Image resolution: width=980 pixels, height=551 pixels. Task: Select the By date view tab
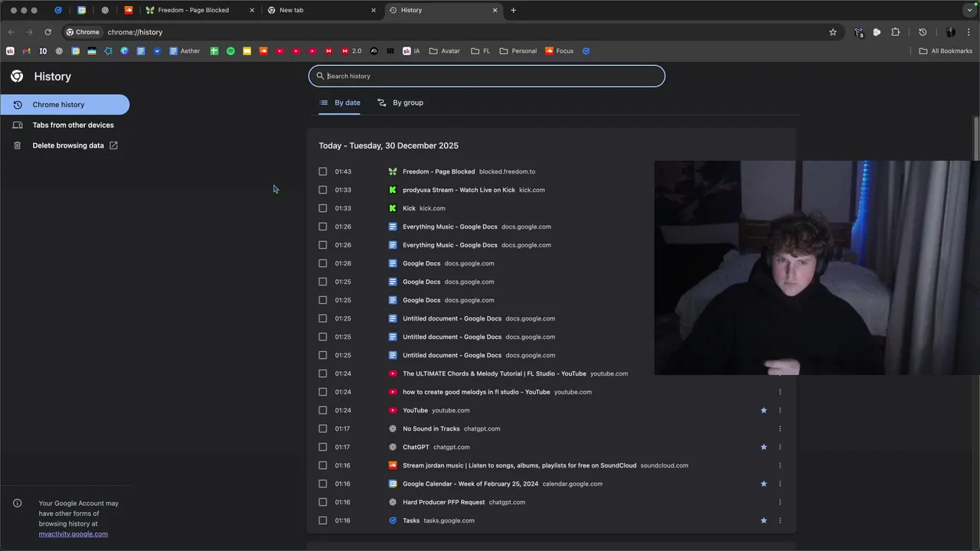[340, 103]
